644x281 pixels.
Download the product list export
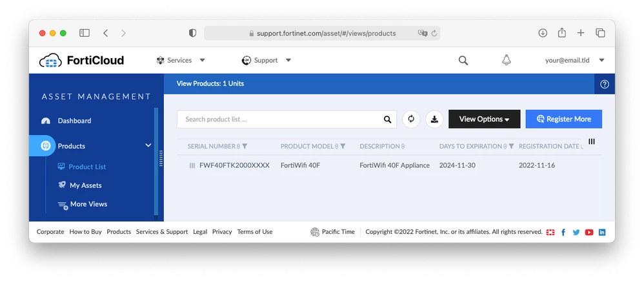[434, 120]
